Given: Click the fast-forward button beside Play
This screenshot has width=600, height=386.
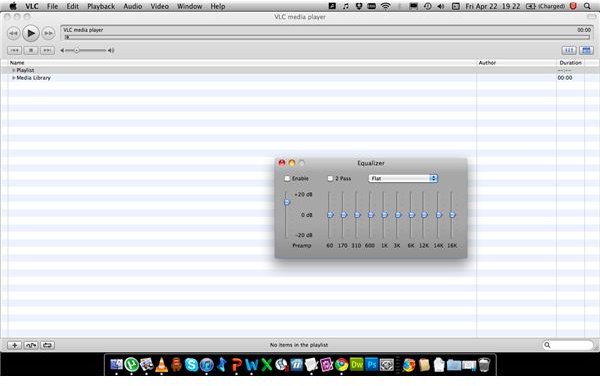Looking at the screenshot, I should tap(48, 33).
